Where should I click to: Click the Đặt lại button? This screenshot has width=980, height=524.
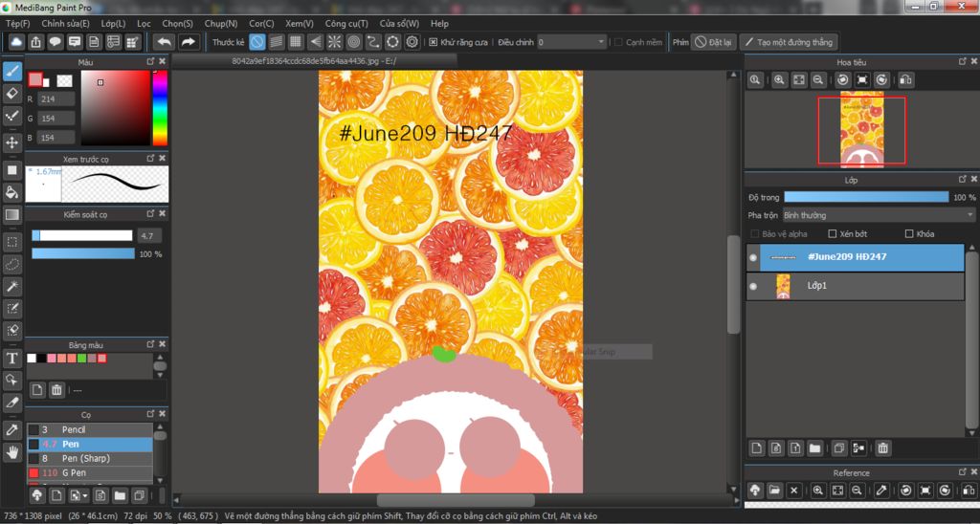[x=713, y=42]
